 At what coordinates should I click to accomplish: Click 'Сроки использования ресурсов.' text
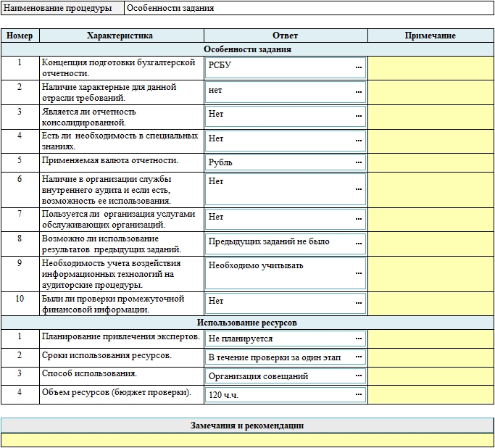[107, 355]
